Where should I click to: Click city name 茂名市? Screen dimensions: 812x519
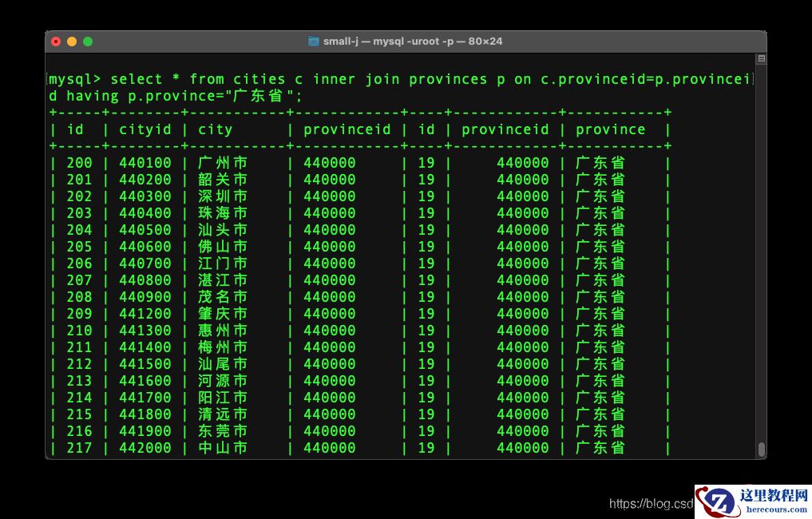click(223, 297)
